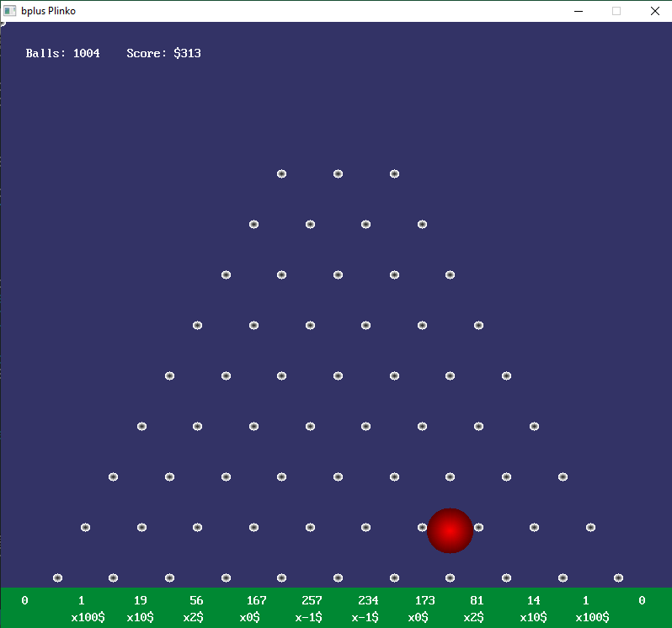Click the large red ball
672x628 pixels.
point(450,530)
